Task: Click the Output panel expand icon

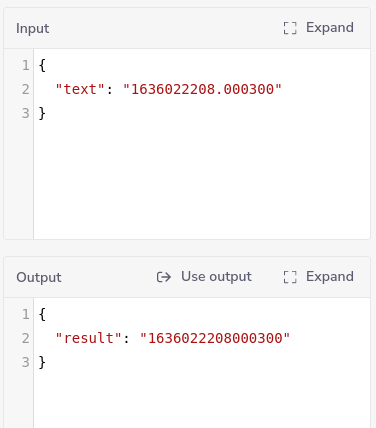Action: 290,277
